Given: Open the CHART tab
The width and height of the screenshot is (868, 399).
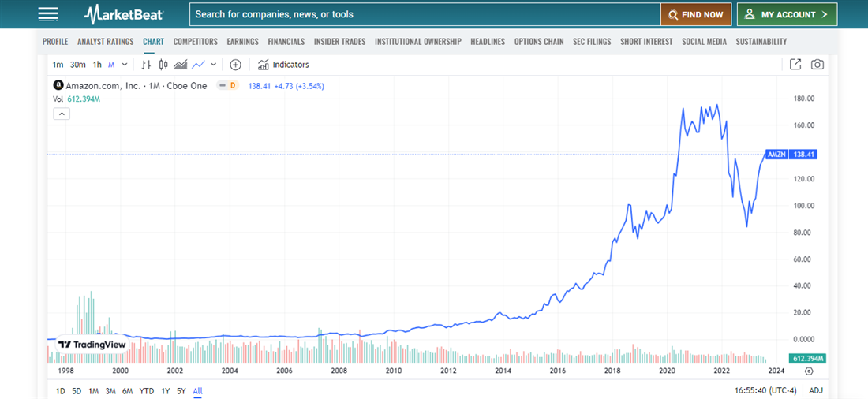Looking at the screenshot, I should [x=153, y=42].
